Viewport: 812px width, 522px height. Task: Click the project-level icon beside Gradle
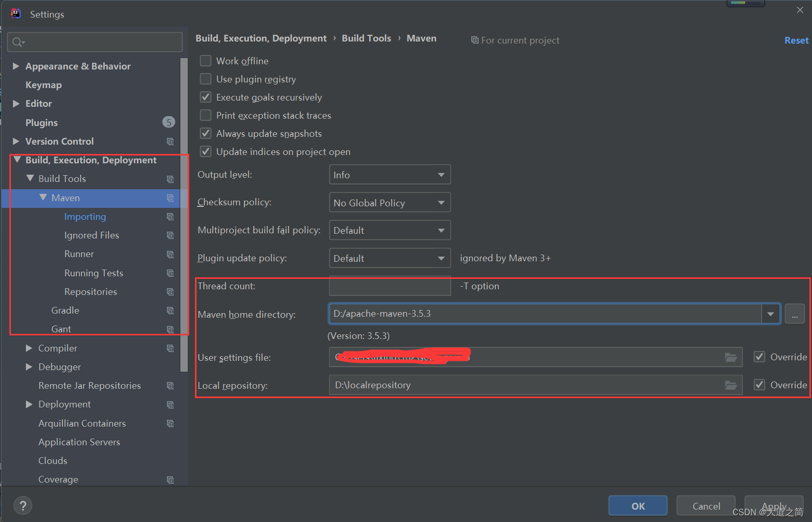[x=170, y=311]
